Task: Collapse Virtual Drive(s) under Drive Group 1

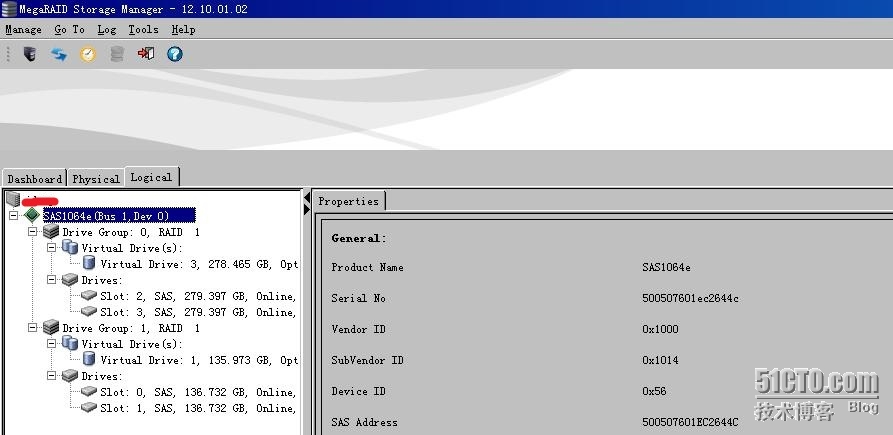Action: tap(51, 343)
